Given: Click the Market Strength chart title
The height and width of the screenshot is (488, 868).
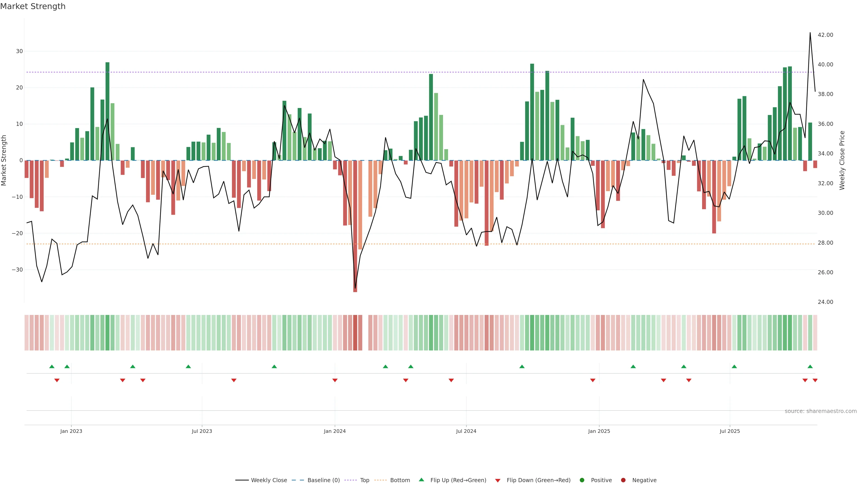Looking at the screenshot, I should click(x=33, y=6).
